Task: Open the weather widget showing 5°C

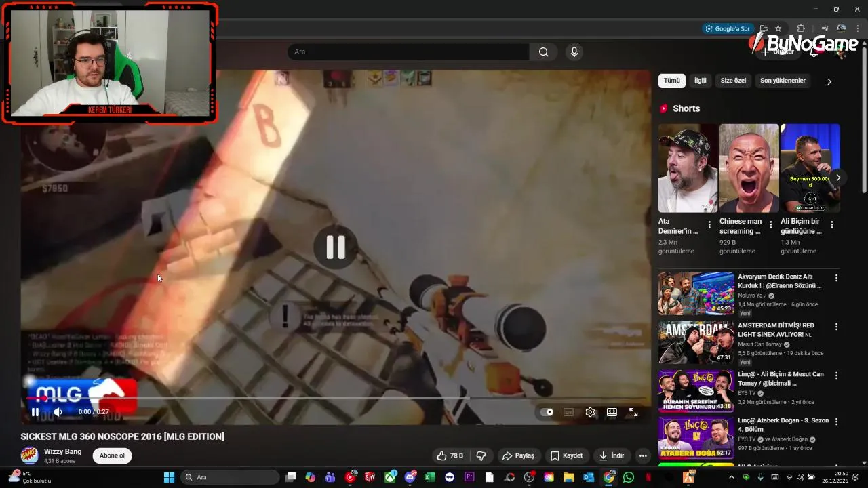Action: (x=31, y=477)
